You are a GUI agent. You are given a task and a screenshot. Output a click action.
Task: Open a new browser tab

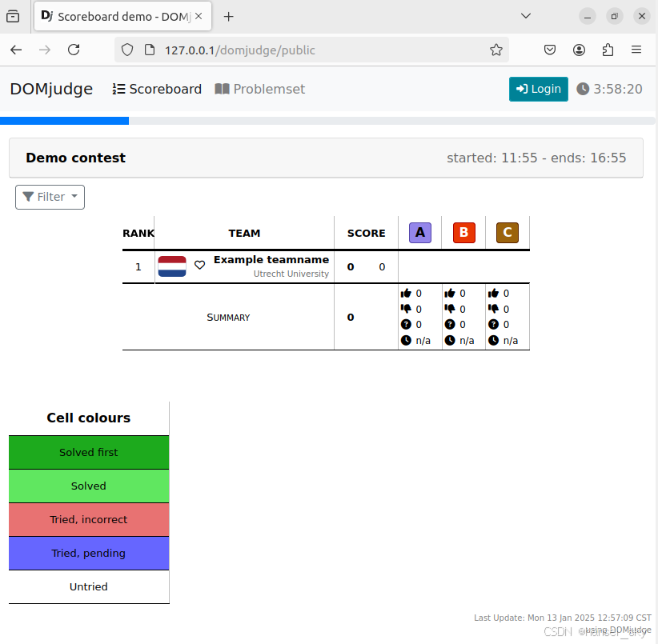pyautogui.click(x=228, y=17)
